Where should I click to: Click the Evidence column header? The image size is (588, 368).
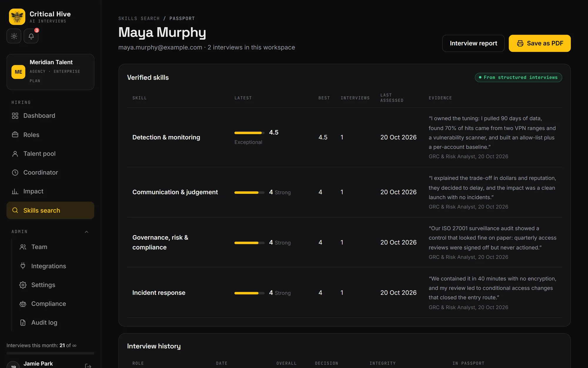(440, 98)
